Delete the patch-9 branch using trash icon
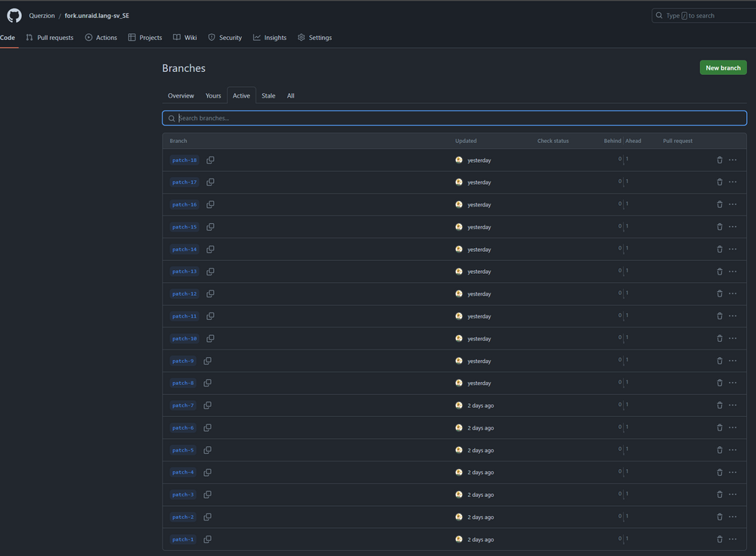The height and width of the screenshot is (556, 756). [720, 361]
